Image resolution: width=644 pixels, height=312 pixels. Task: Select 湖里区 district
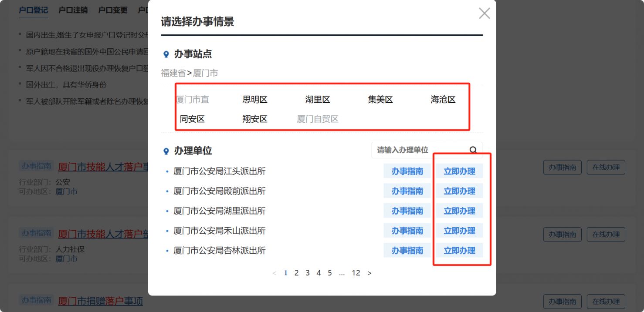[318, 100]
